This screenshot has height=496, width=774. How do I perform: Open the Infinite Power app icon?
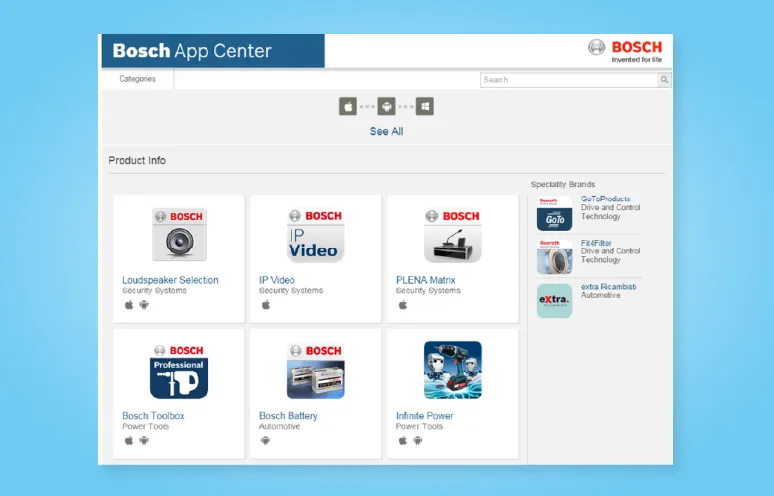coord(453,370)
